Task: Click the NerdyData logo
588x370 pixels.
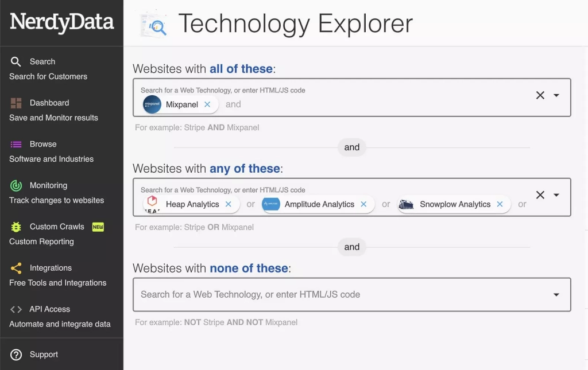Action: 61,22
